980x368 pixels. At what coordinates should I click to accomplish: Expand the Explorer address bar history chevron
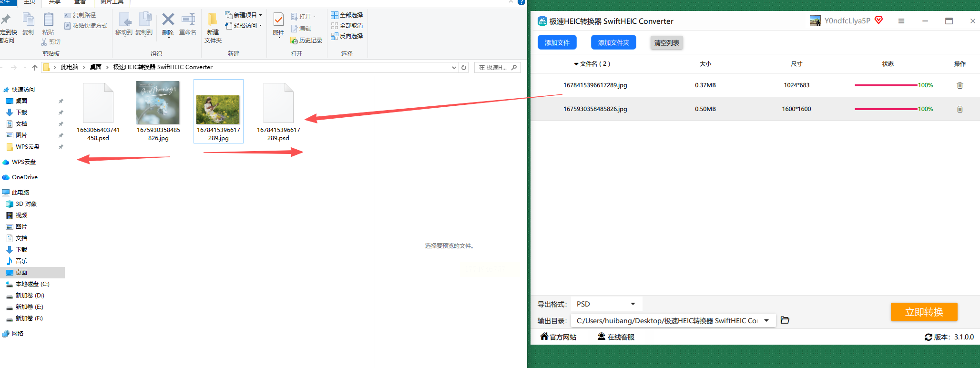point(454,68)
